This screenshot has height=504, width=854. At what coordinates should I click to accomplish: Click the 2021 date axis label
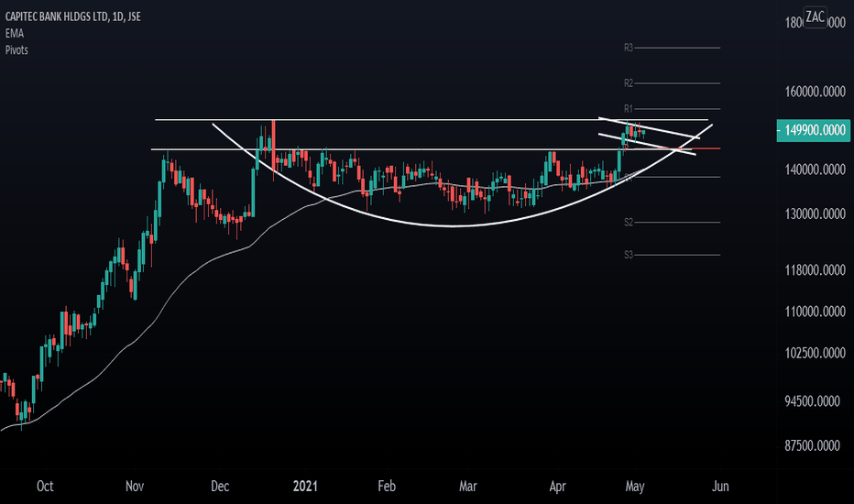[x=305, y=486]
